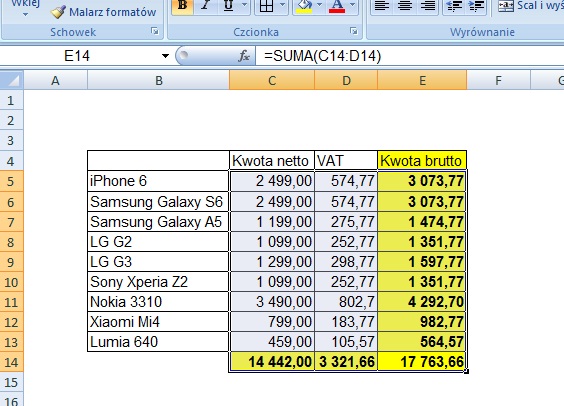Image resolution: width=564 pixels, height=406 pixels.
Task: Select the 'Xiaomi Mi4' cell
Action: (158, 322)
